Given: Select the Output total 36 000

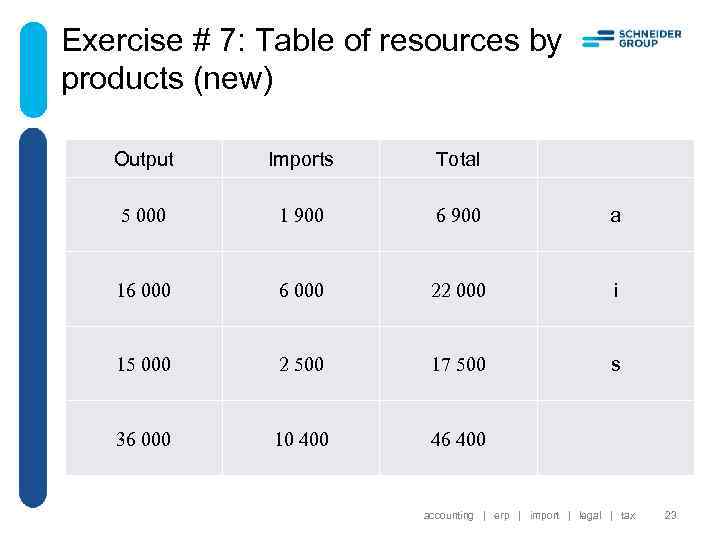Looking at the screenshot, I should pyautogui.click(x=144, y=439).
